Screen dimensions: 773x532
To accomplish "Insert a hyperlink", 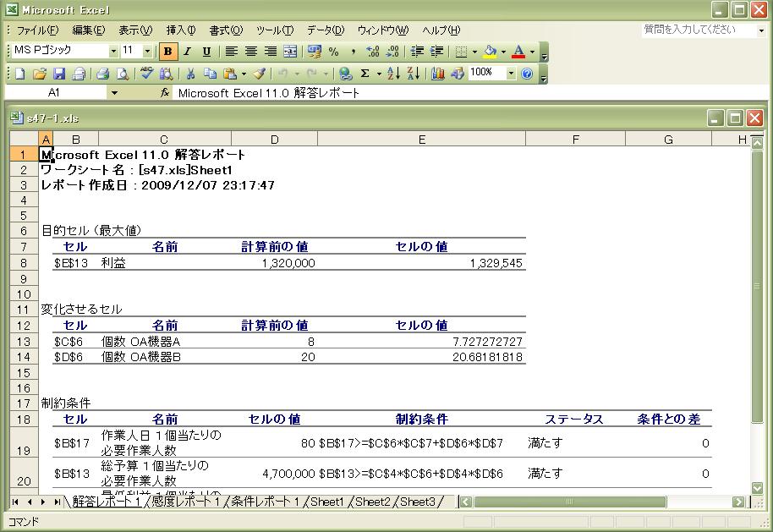I will click(346, 74).
